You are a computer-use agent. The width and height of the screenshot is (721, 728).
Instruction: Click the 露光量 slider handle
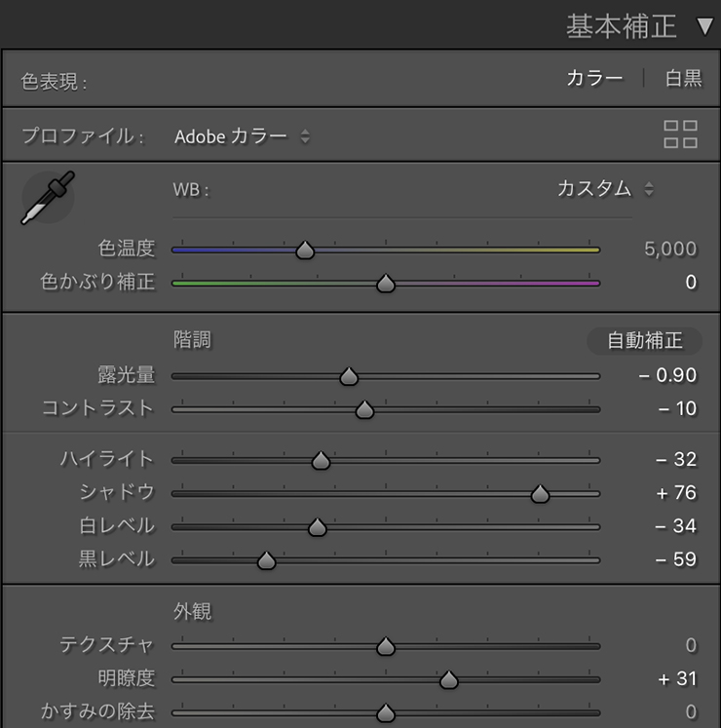349,376
